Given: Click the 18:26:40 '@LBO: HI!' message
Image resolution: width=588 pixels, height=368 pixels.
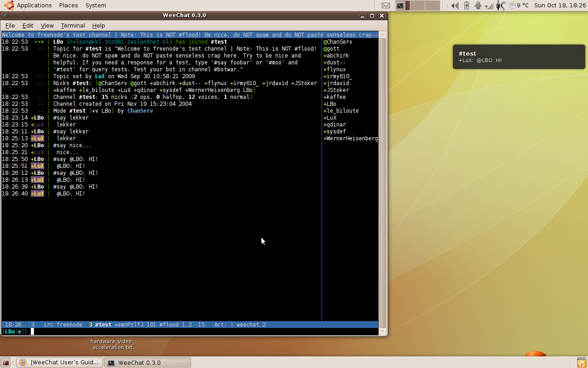Looking at the screenshot, I should 44,194.
